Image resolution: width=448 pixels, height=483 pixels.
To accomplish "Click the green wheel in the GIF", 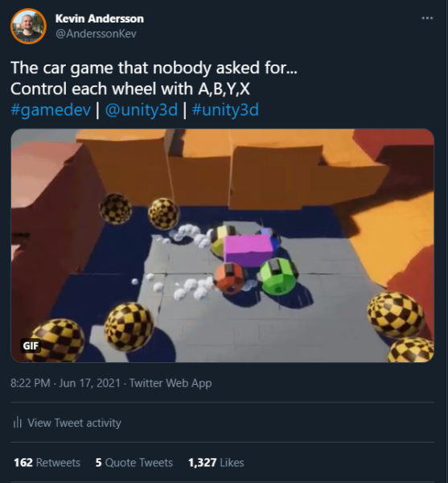I will 277,276.
